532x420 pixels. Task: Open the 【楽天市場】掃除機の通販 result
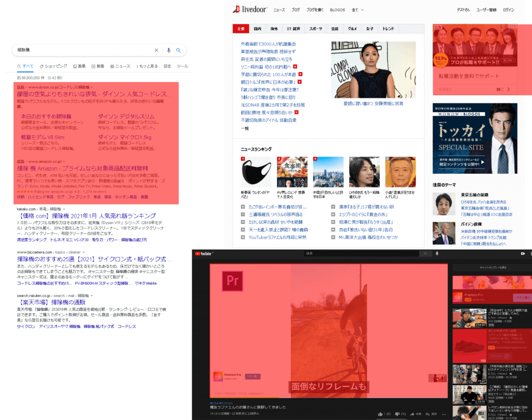(x=51, y=302)
